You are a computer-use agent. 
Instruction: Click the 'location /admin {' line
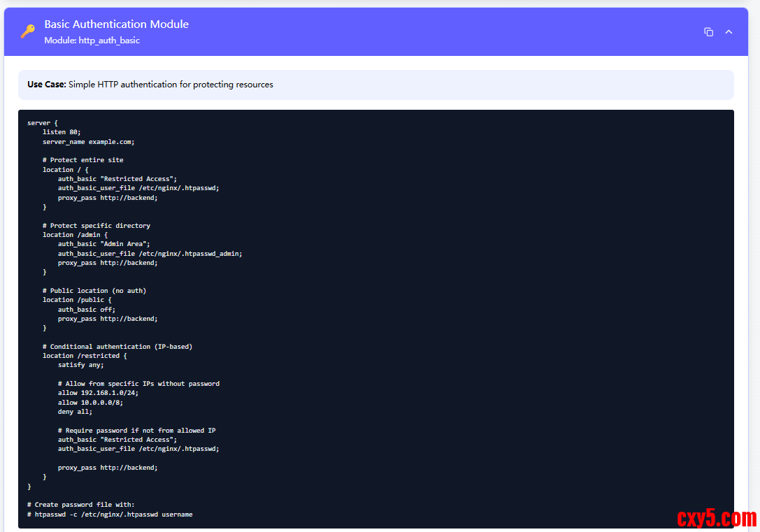tap(75, 235)
